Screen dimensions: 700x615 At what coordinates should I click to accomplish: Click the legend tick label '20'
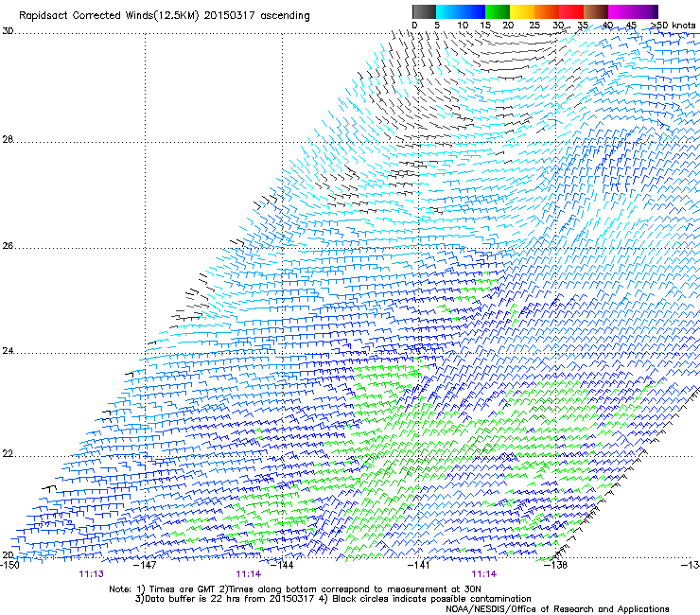click(x=508, y=26)
